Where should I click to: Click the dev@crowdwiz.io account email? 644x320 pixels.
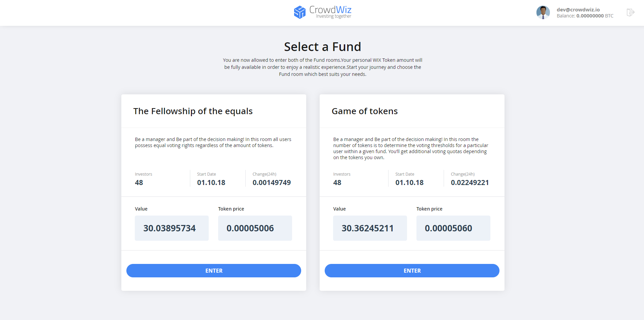[x=578, y=10]
